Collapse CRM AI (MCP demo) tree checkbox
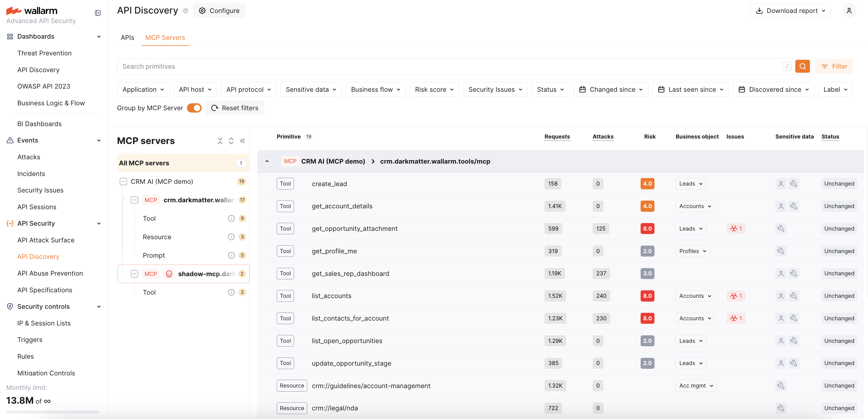Viewport: 868px width, 419px height. coord(123,181)
